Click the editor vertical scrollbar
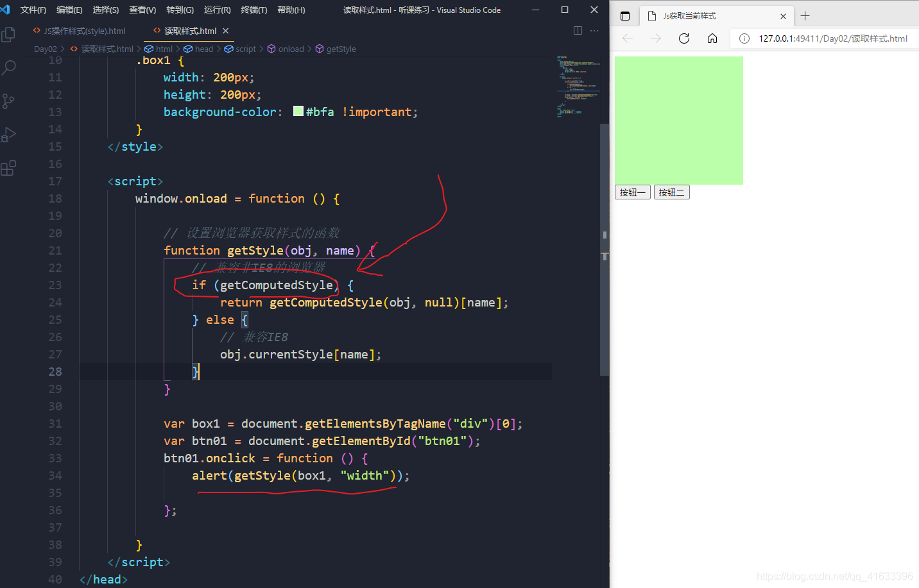Screen dimensions: 919x588 pyautogui.click(x=605, y=250)
